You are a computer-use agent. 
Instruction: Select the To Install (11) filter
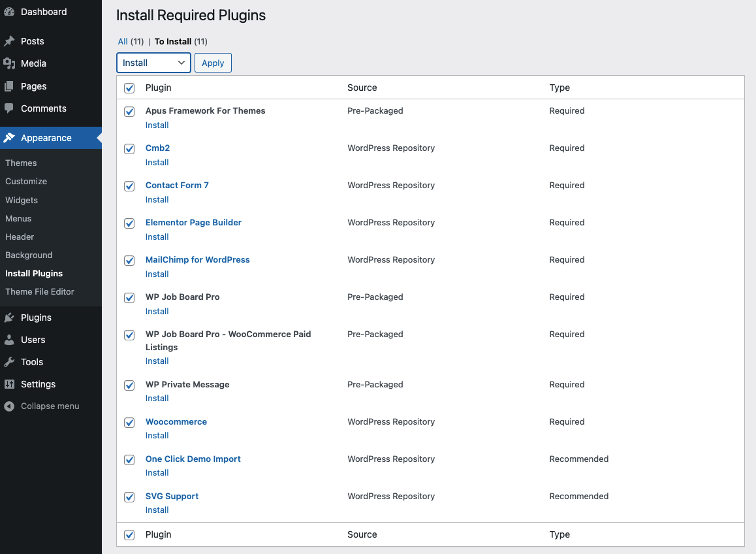(x=181, y=42)
